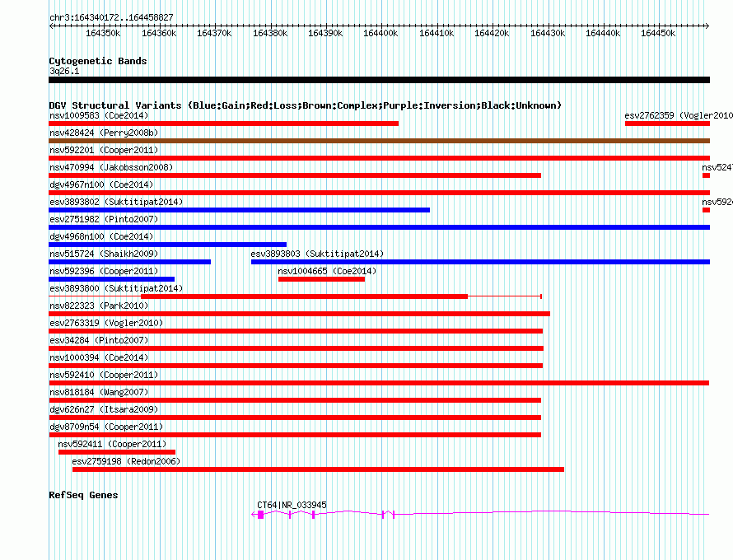Click the esv2762359 (Vogler2010) variant label
The image size is (733, 560).
pyautogui.click(x=679, y=115)
